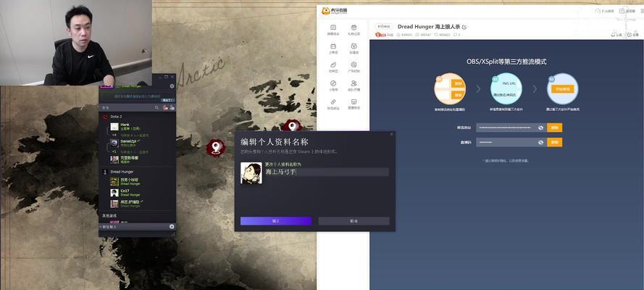The height and width of the screenshot is (290, 644).
Task: Click the OBS/XSplit mode heading
Action: [506, 62]
